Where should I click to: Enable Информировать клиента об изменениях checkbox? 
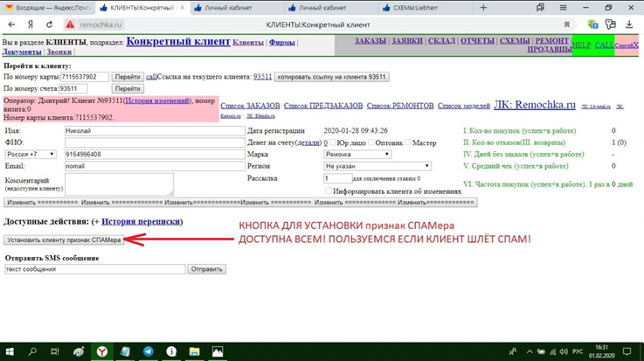coord(329,191)
